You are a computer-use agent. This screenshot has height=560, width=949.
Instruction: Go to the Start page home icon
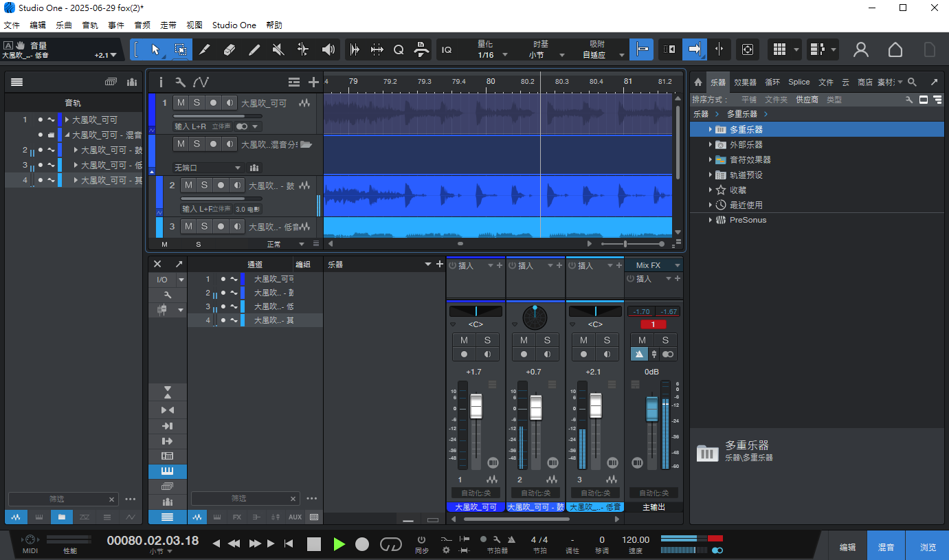895,49
